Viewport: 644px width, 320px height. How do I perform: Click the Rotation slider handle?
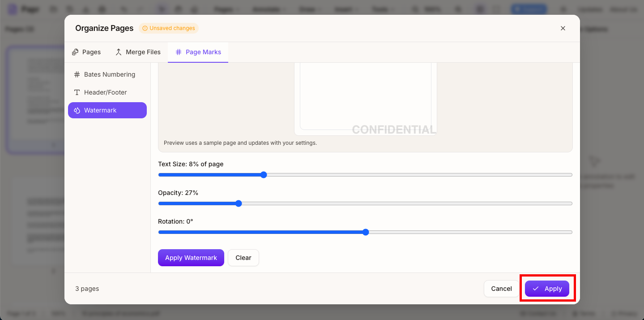(x=365, y=232)
